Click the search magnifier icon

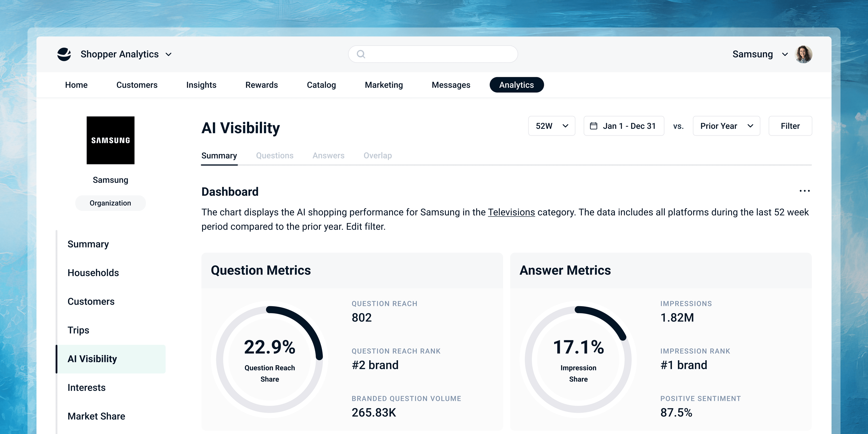(x=361, y=54)
